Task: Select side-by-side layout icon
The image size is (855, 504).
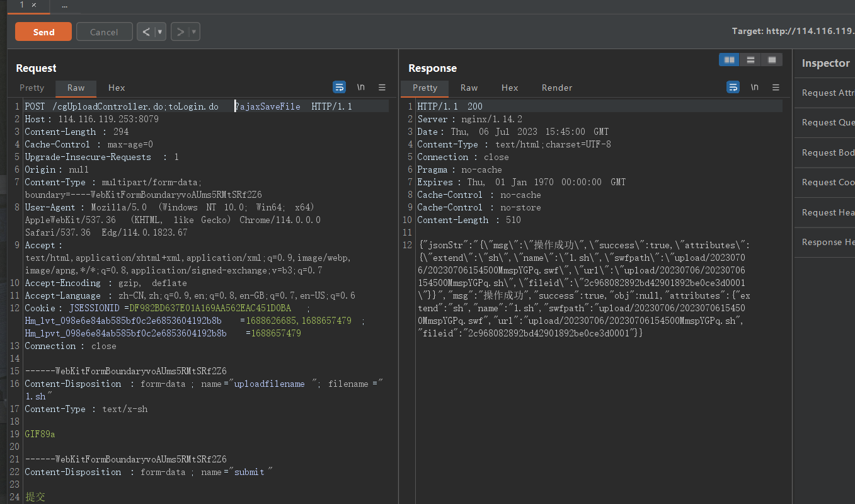Action: (730, 60)
